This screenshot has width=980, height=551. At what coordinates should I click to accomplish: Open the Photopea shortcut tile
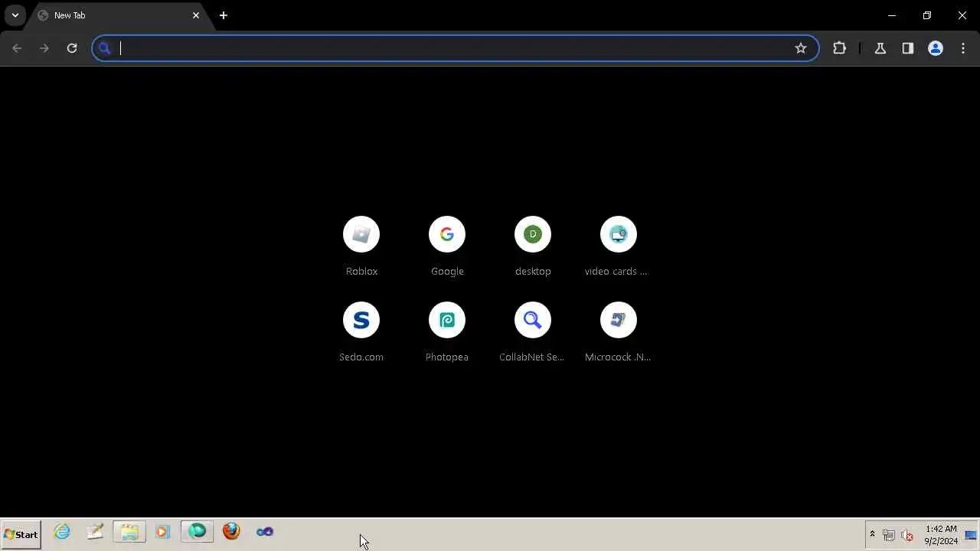447,333
